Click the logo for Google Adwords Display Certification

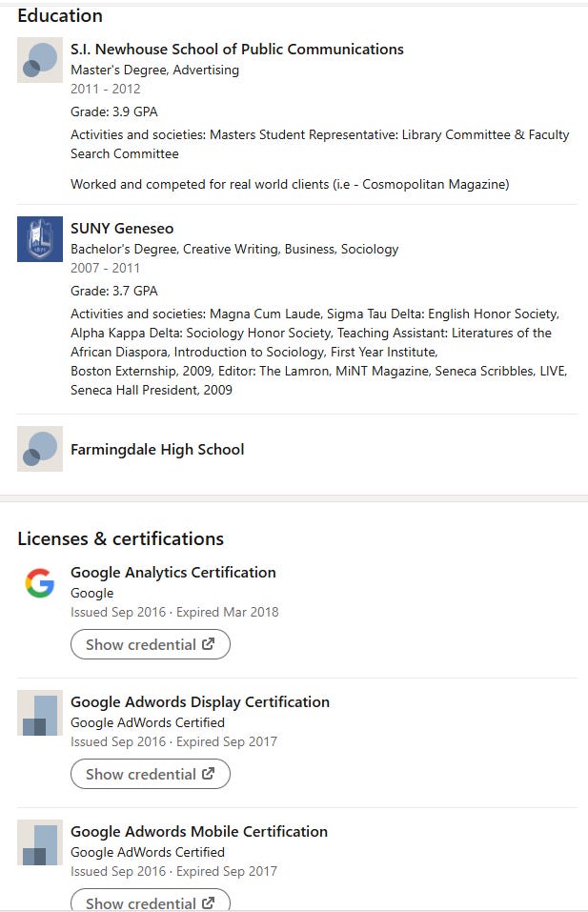point(39,713)
